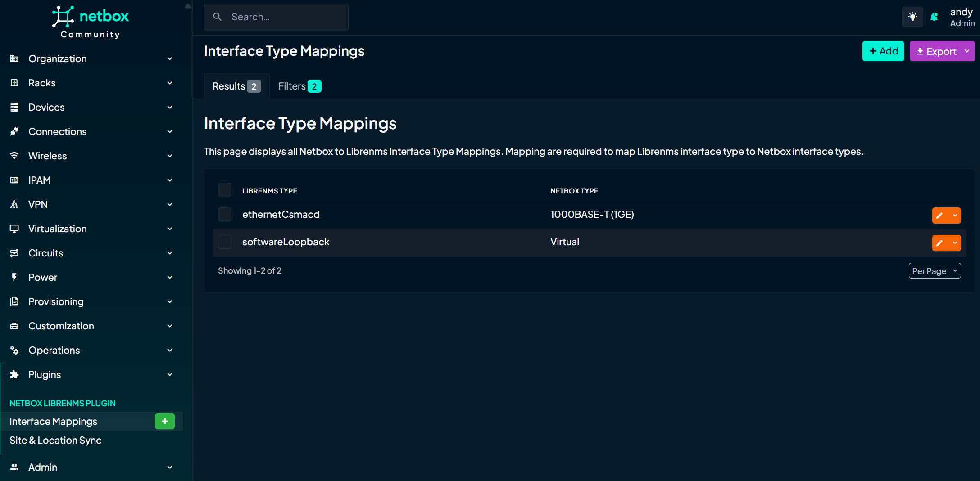Click the Admin users icon
Viewport: 980px width, 481px height.
[x=14, y=467]
